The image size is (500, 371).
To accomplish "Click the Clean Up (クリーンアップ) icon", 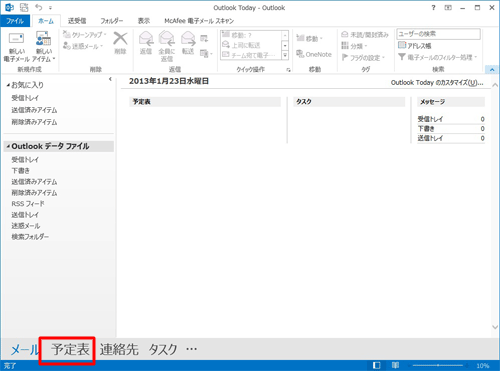I will point(67,34).
